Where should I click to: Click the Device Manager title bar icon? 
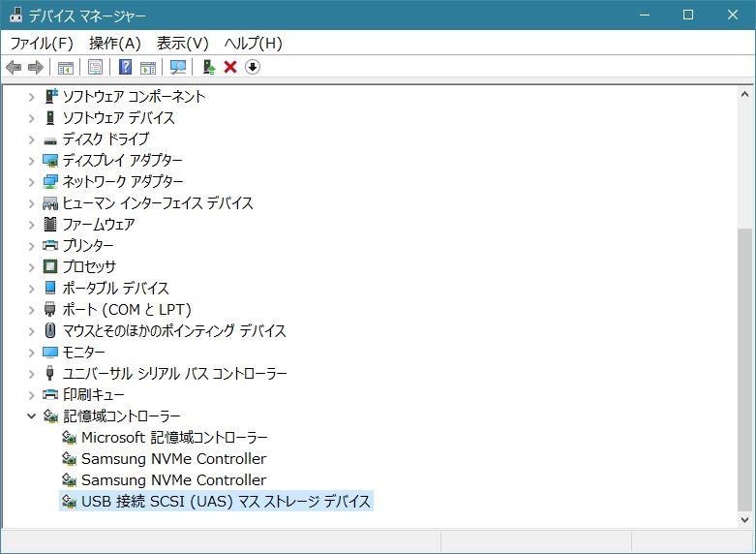point(15,15)
